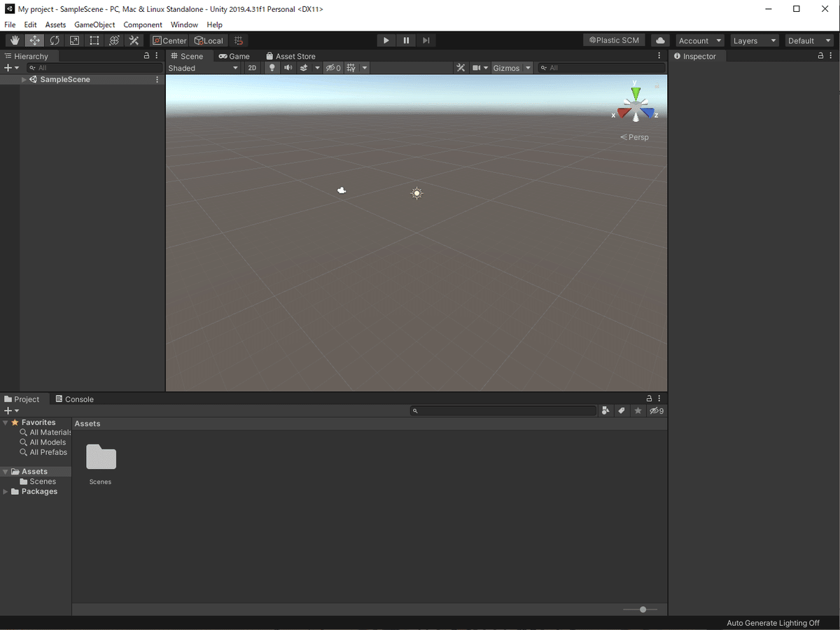Toggle scene lighting
The image size is (840, 630).
(x=272, y=68)
